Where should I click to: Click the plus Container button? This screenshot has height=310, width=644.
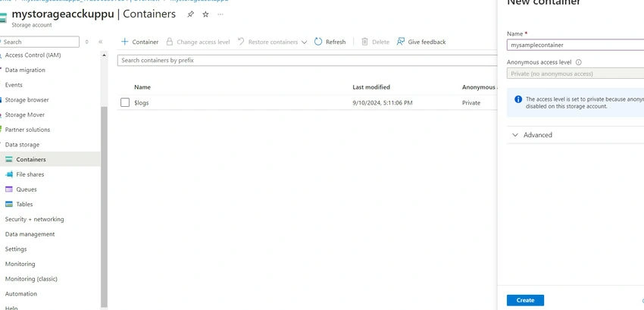point(139,42)
